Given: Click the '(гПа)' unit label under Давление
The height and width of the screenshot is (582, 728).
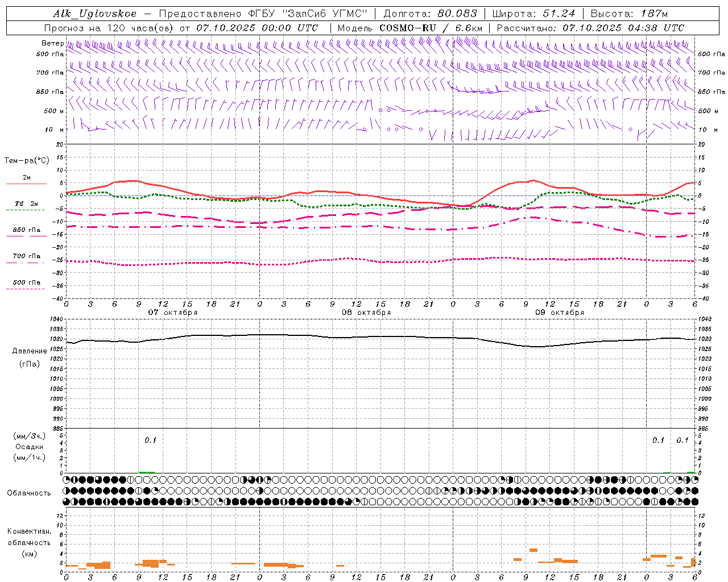Looking at the screenshot, I should coord(30,364).
